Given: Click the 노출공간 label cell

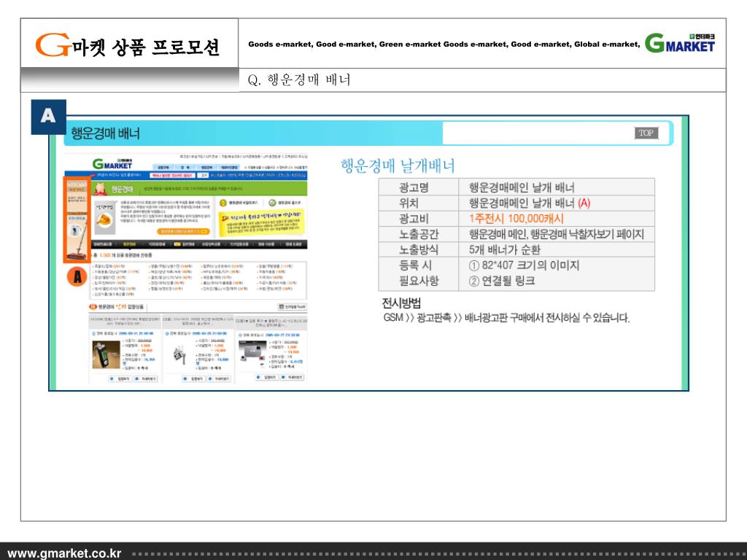Looking at the screenshot, I should [419, 234].
